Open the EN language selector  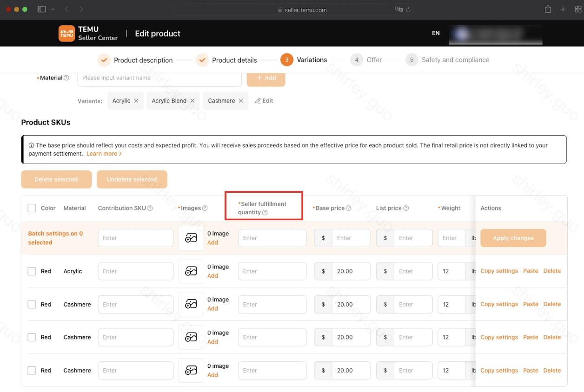point(436,33)
